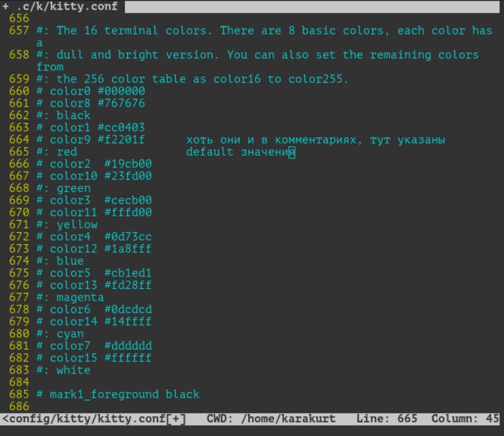Click the text 'color15 #ffffff'
The width and height of the screenshot is (504, 436).
(101, 358)
